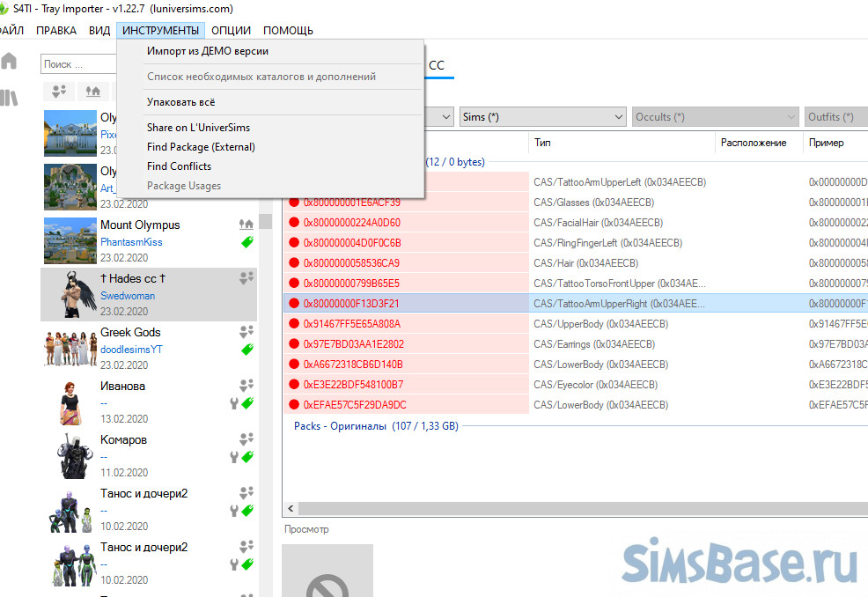The height and width of the screenshot is (597, 868).
Task: Click the lot type icon on Mount Olympus
Action: tap(246, 225)
